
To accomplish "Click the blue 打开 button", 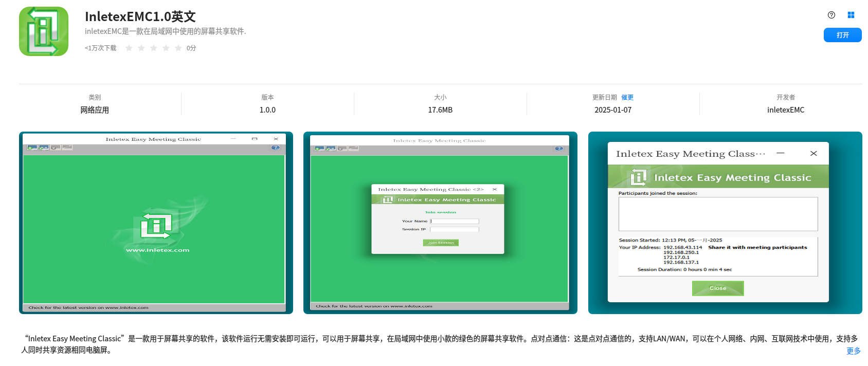I will click(842, 35).
